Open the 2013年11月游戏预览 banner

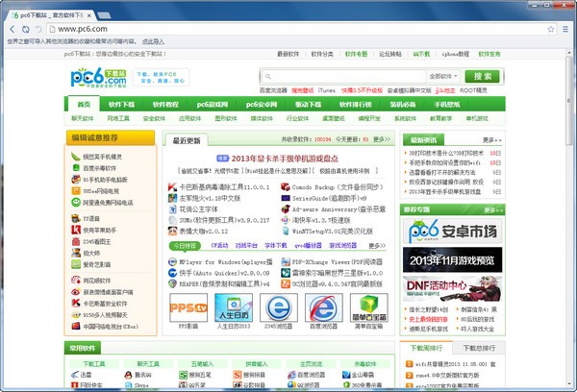[452, 260]
